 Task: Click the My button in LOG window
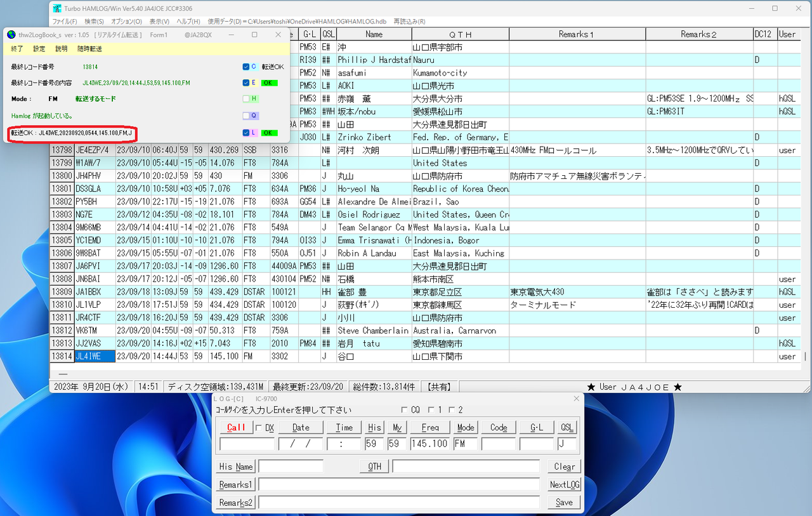[397, 428]
